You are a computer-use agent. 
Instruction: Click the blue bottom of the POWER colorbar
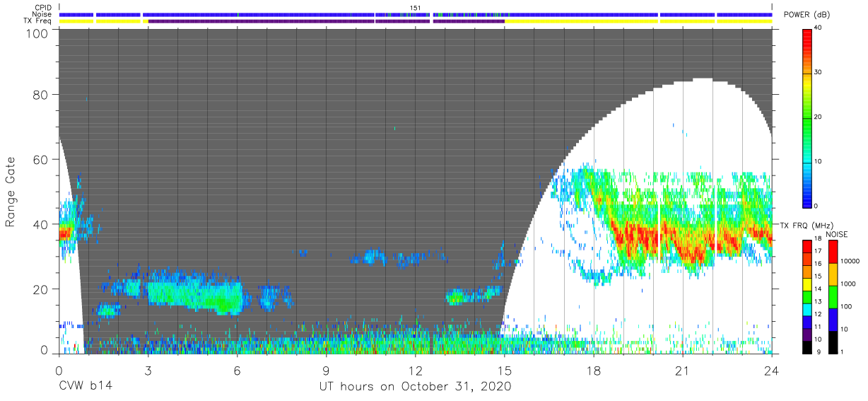pos(807,198)
